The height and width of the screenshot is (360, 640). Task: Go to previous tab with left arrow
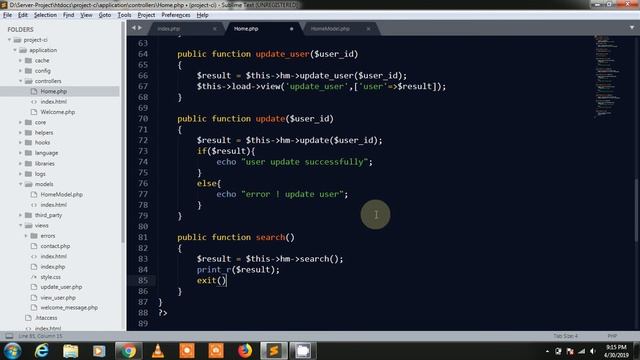coord(133,28)
